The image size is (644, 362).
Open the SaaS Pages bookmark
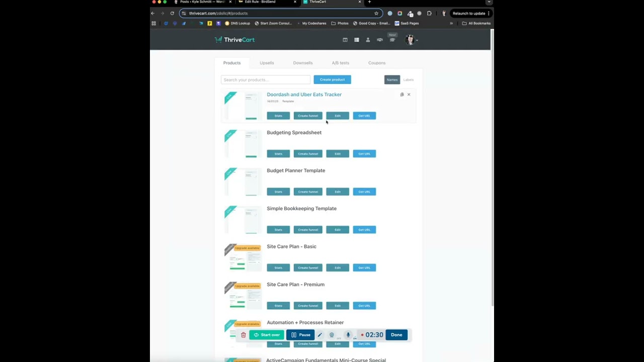407,23
